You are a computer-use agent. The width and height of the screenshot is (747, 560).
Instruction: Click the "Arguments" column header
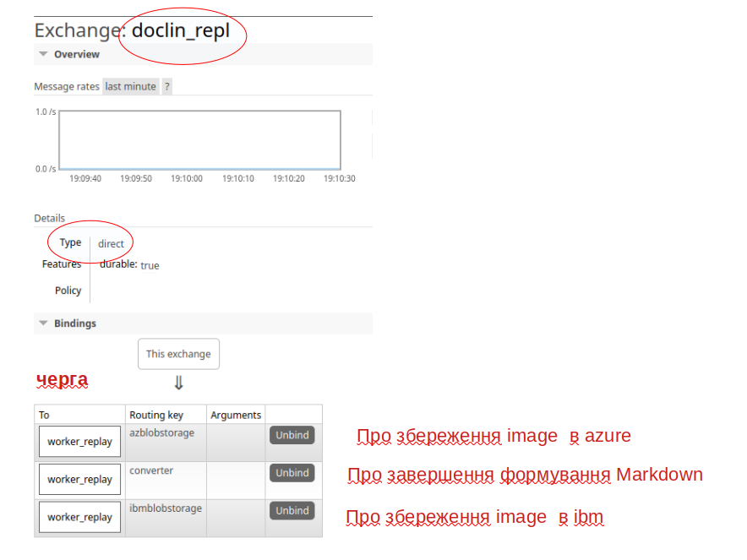click(x=236, y=415)
